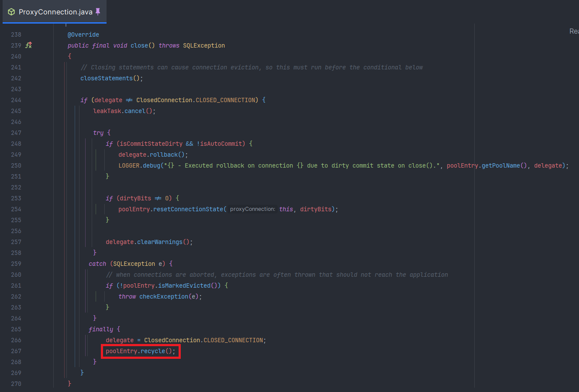Click isCommitStateDirty in the condition
Screen dimensions: 579x392
pyautogui.click(x=152, y=144)
